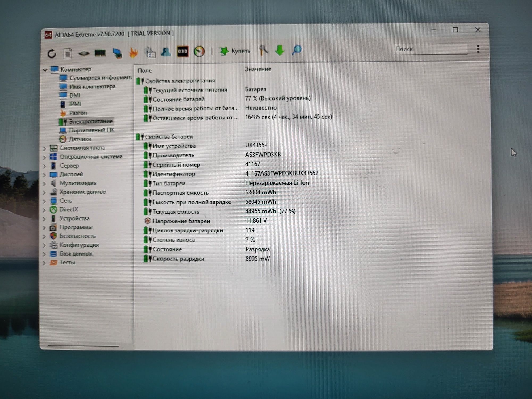Select the Циклов зарядки-разрядки row
Screen dimensions: 532x399
tap(199, 230)
